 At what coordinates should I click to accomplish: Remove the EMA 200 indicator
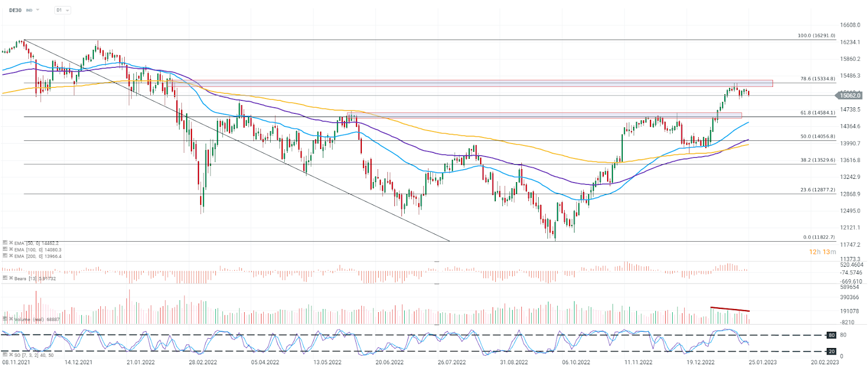click(11, 256)
